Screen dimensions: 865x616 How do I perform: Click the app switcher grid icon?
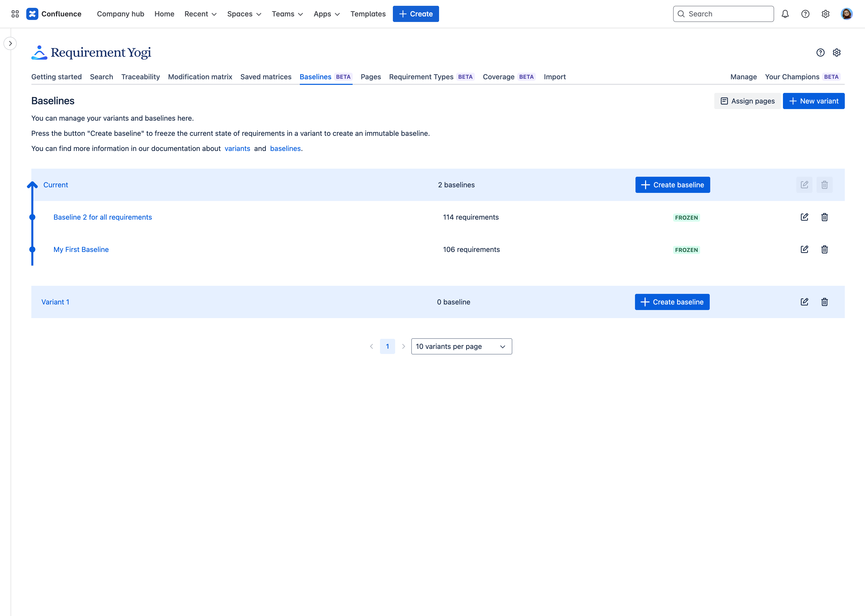pos(15,14)
